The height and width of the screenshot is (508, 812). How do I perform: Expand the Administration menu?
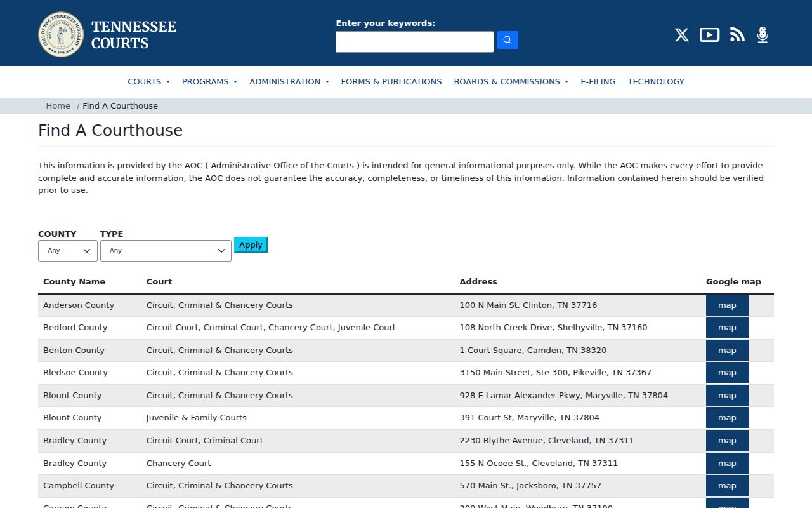[289, 81]
